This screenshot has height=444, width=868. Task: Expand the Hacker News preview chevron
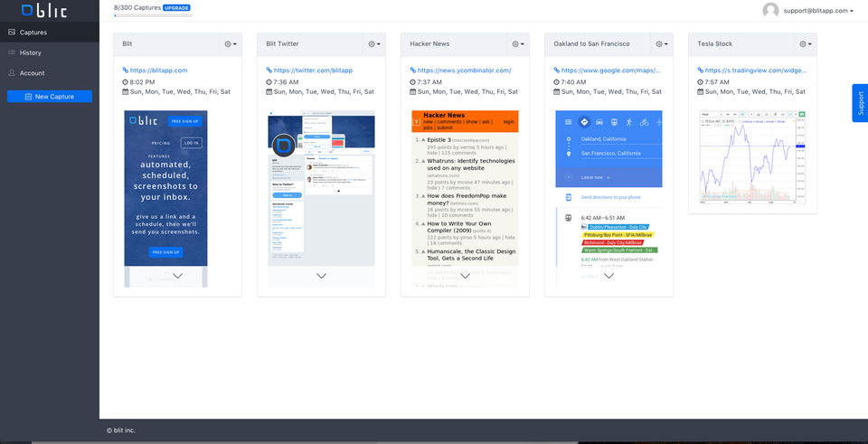pos(465,276)
